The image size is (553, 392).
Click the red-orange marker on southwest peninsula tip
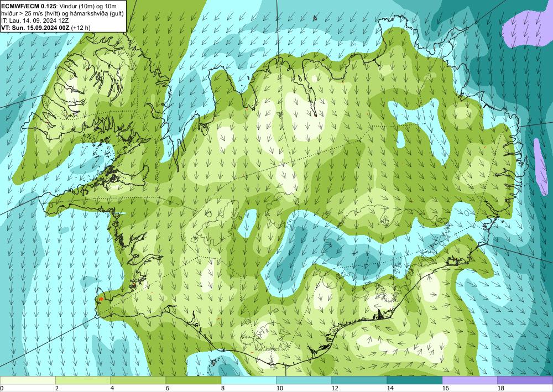(x=101, y=299)
